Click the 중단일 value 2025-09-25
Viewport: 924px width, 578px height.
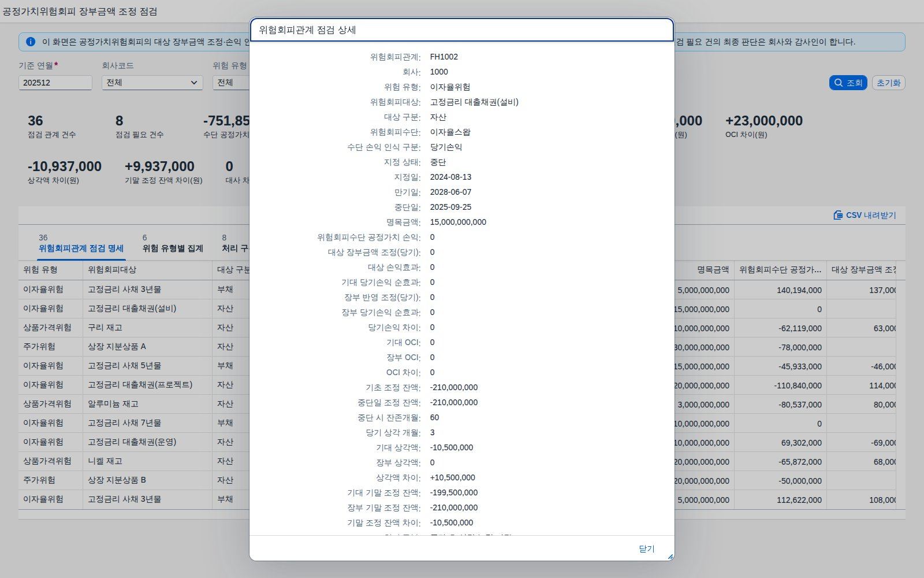pos(450,207)
